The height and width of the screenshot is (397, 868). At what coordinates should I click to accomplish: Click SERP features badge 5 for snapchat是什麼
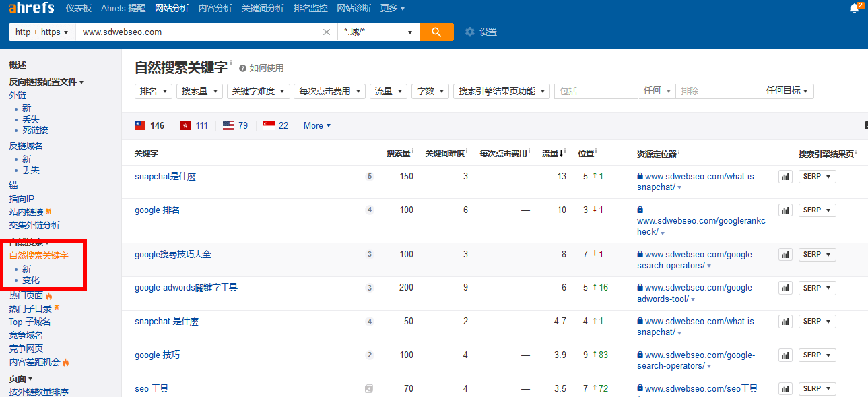[x=369, y=177]
